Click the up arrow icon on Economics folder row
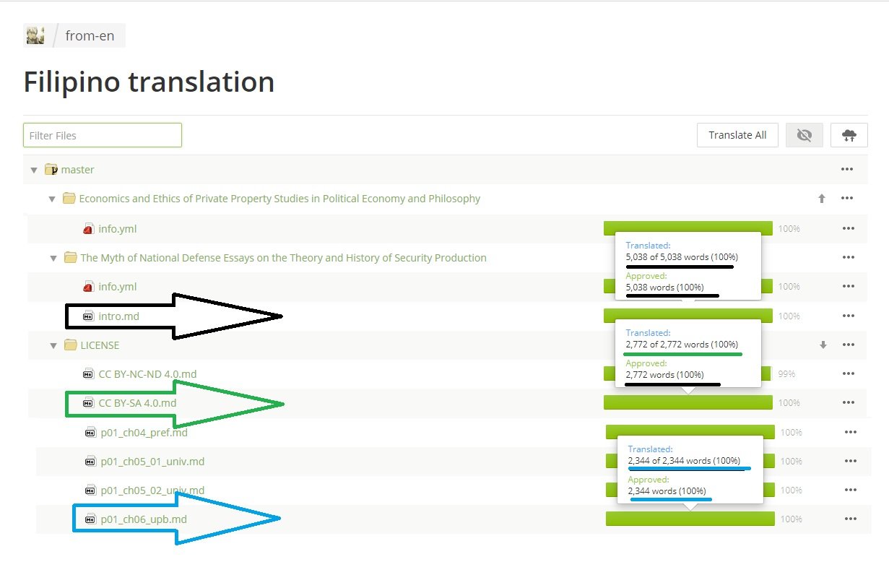The image size is (889, 588). coord(822,199)
